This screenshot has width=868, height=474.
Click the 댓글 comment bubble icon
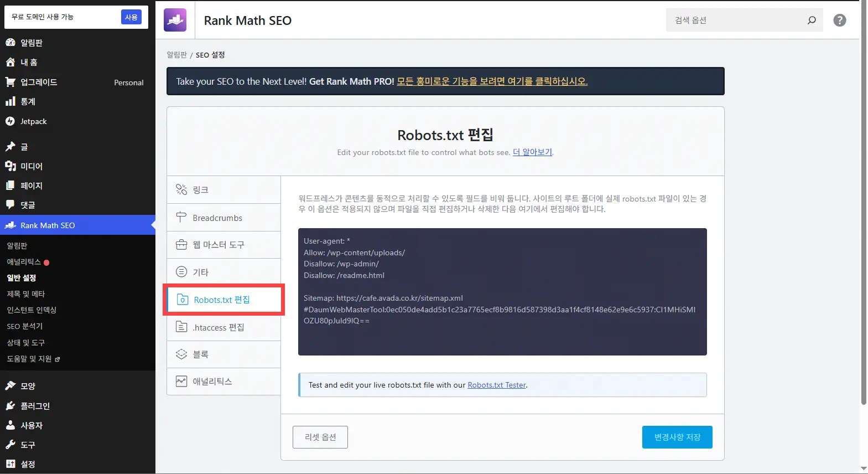pos(11,205)
